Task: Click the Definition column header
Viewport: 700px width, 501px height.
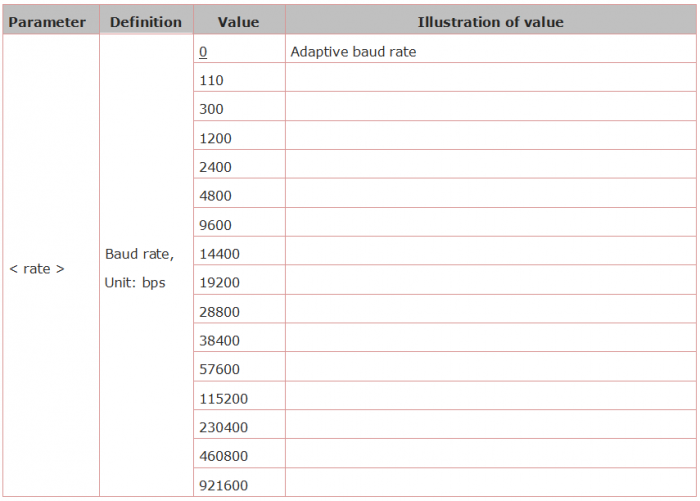Action: [146, 22]
